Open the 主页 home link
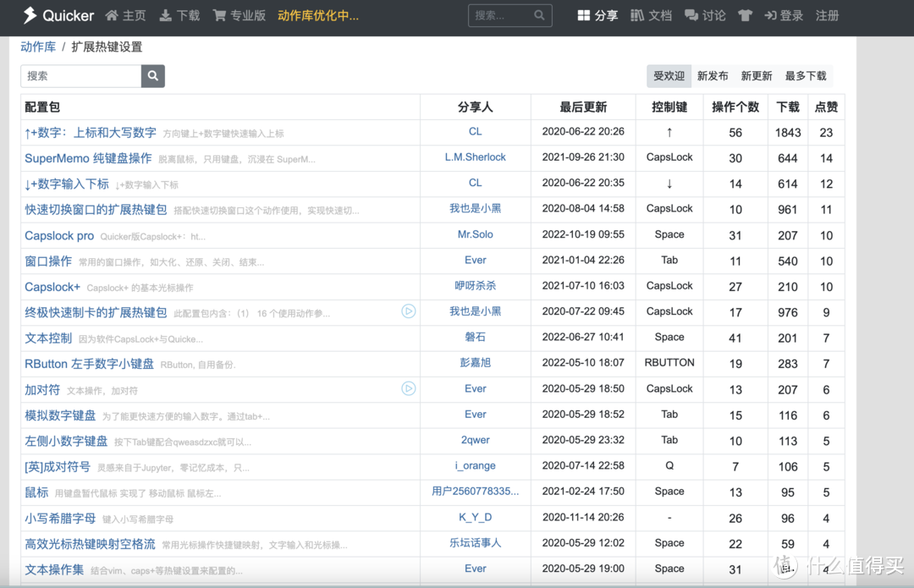 (x=126, y=16)
